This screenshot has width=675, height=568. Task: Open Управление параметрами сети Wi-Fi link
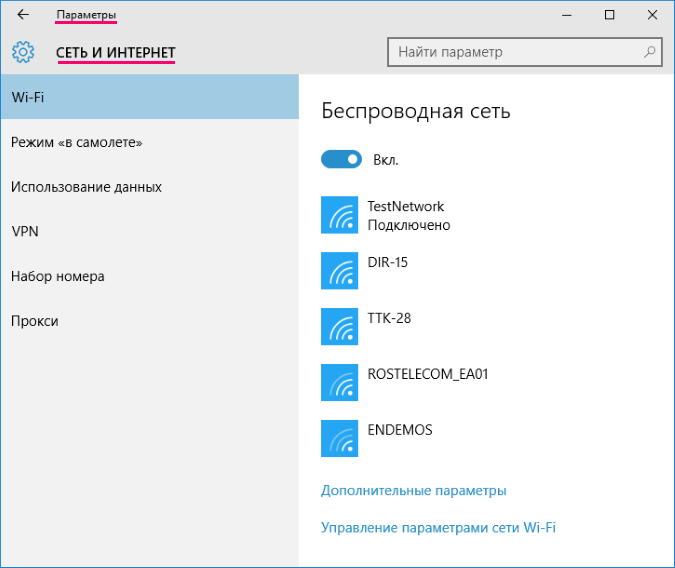438,527
